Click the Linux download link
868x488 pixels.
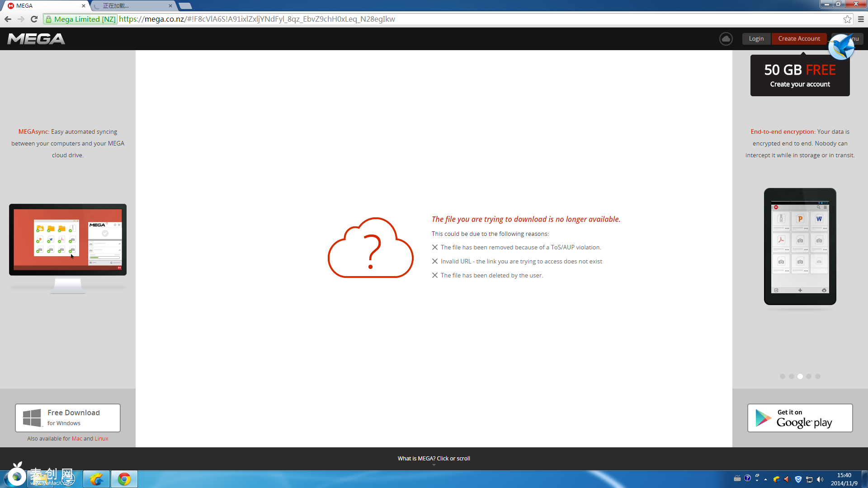[101, 439]
